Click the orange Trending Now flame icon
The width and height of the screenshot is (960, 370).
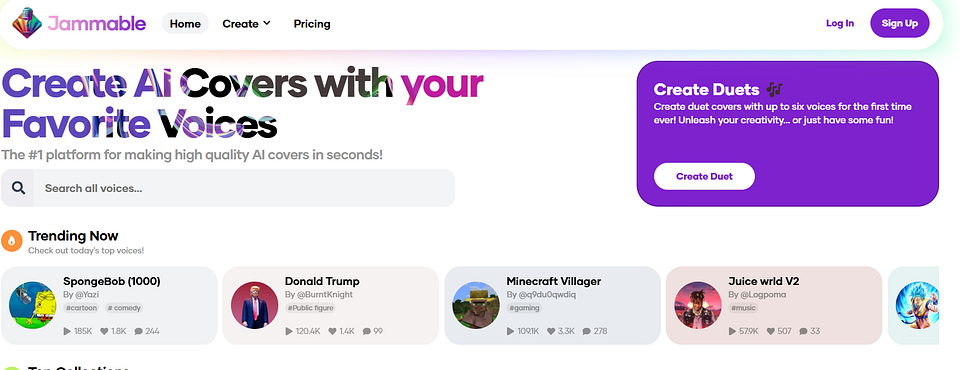coord(12,241)
